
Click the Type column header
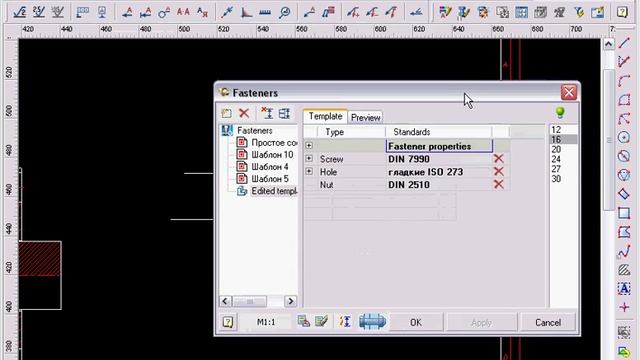[x=351, y=132]
